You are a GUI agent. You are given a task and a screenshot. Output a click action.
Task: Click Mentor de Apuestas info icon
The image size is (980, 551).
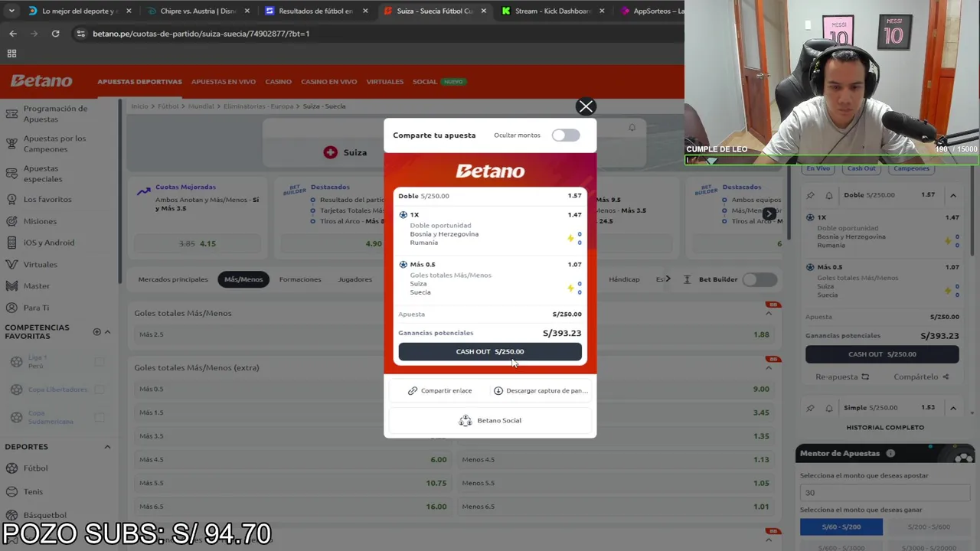point(890,453)
